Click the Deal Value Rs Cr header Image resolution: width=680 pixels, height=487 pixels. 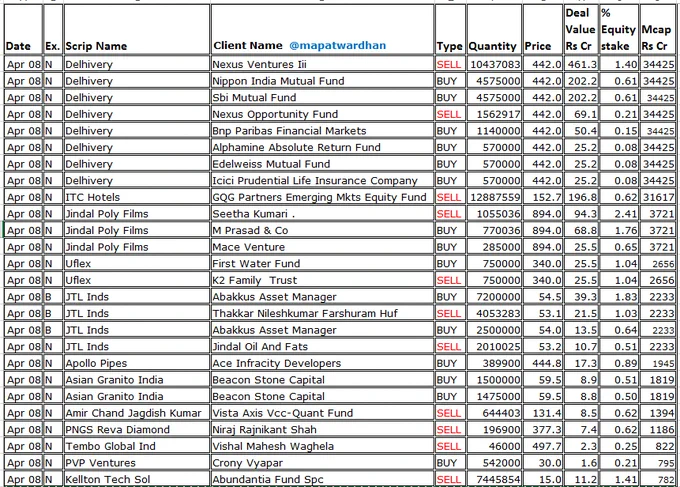tap(580, 29)
